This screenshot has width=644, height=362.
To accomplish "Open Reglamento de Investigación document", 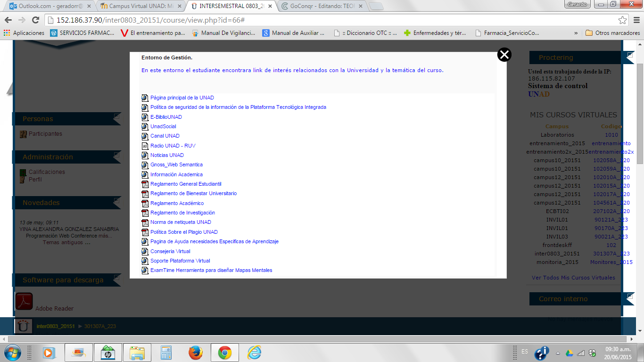I will [182, 213].
